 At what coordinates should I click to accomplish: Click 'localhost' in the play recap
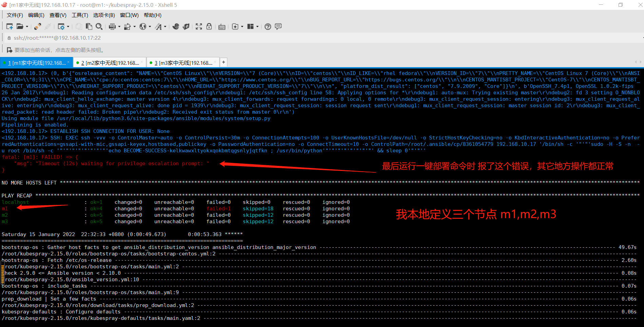(x=15, y=202)
